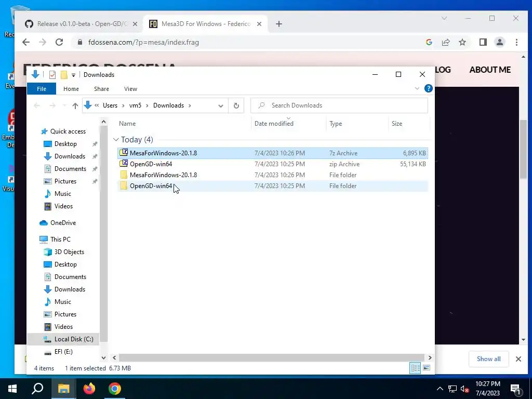Switch to details view layout icon

tap(415, 368)
